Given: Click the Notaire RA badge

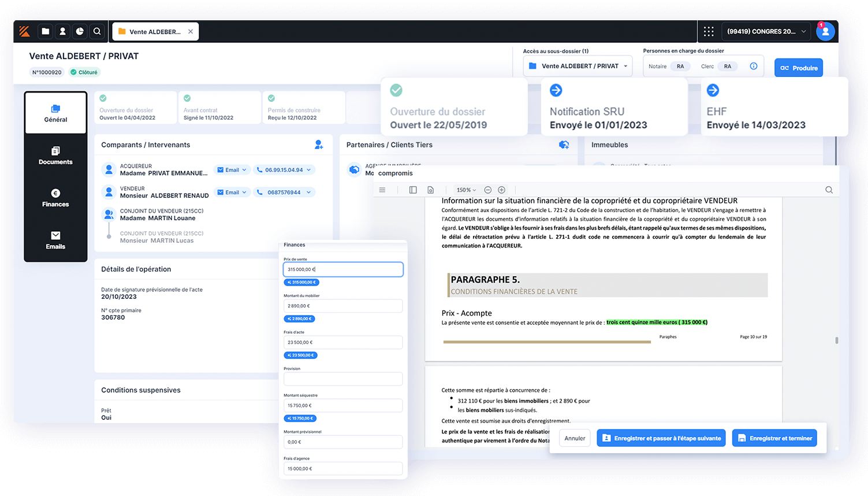Looking at the screenshot, I should 680,66.
